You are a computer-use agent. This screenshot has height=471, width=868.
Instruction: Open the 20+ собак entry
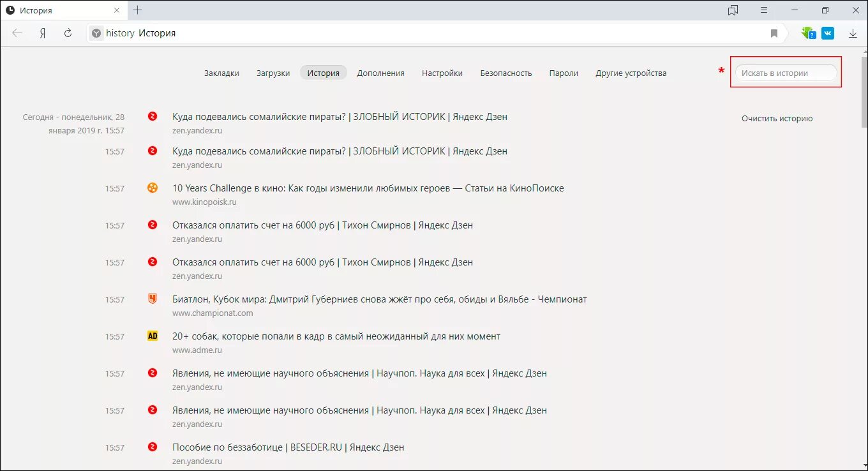pos(336,336)
